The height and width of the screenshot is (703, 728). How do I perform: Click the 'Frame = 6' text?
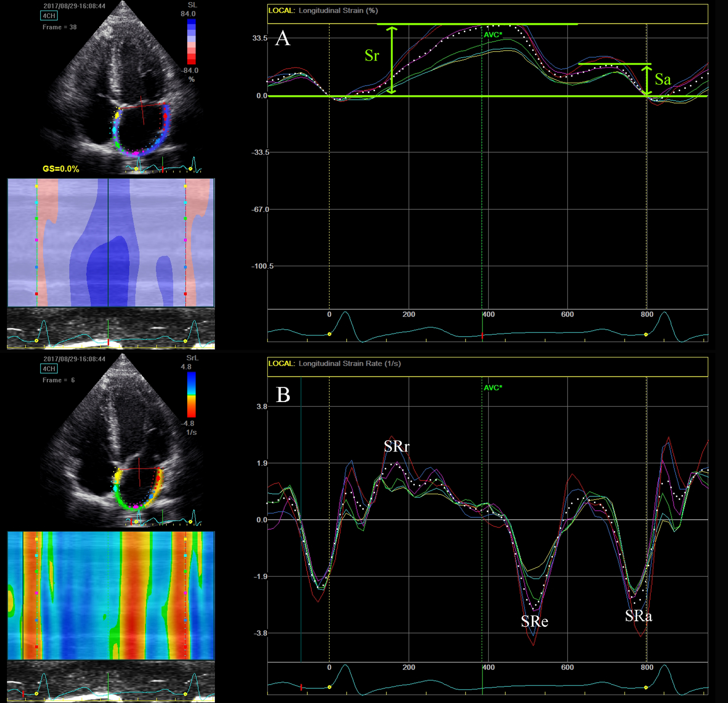click(58, 380)
